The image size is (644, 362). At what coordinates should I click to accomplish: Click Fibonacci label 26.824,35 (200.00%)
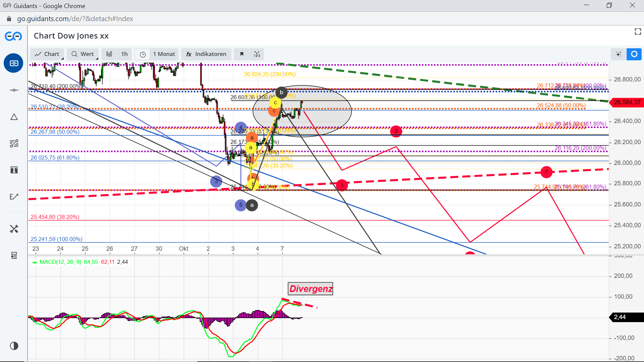pos(270,74)
